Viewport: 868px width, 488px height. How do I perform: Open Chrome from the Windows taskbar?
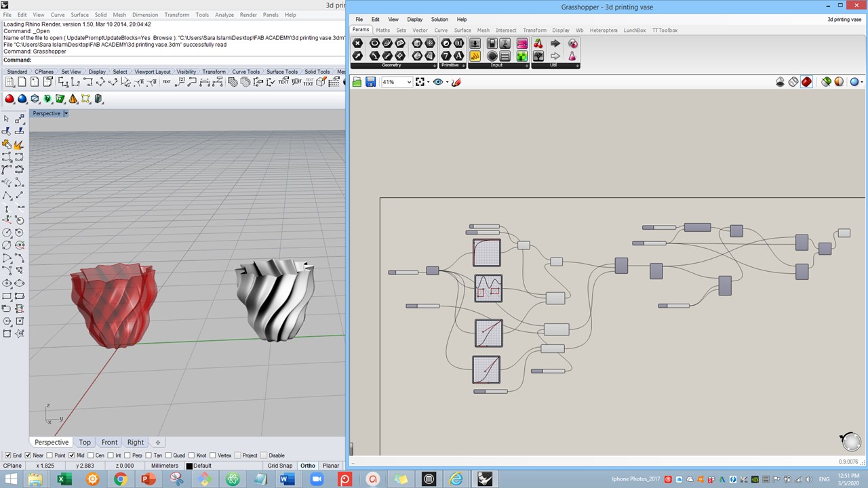(x=120, y=479)
